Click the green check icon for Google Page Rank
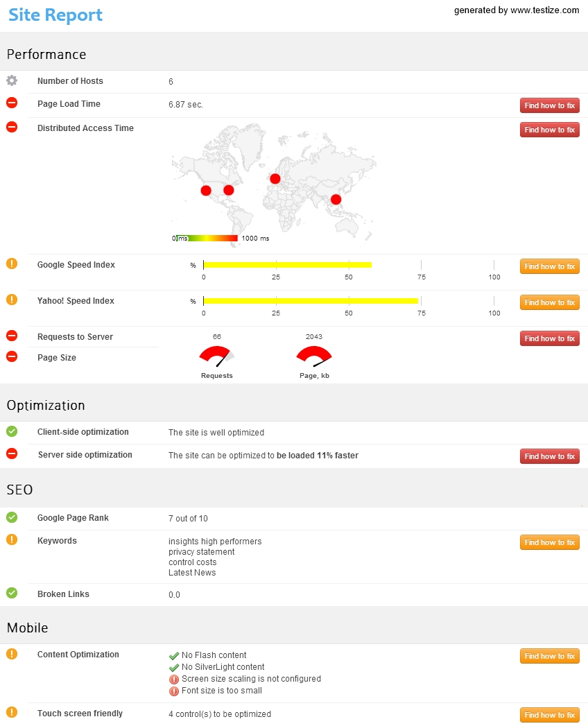The image size is (588, 726). 12,517
